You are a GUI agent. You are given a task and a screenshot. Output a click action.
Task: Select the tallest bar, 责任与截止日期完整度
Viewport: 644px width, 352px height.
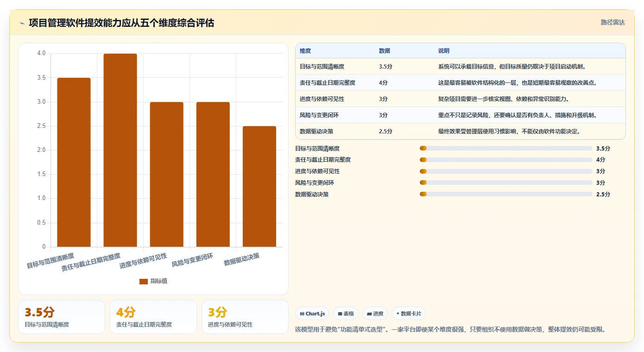120,150
